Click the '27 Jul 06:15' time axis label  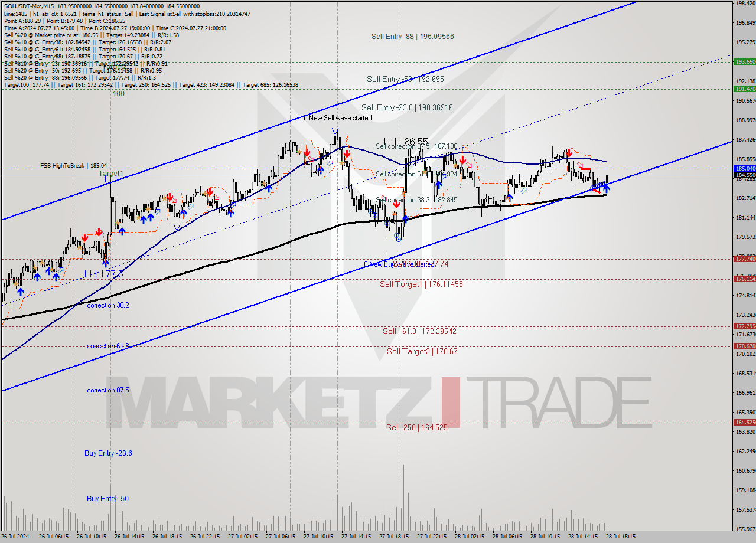tap(281, 537)
